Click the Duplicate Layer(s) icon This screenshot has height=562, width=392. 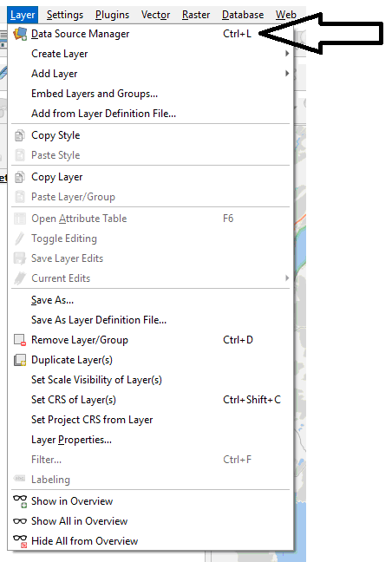point(20,360)
